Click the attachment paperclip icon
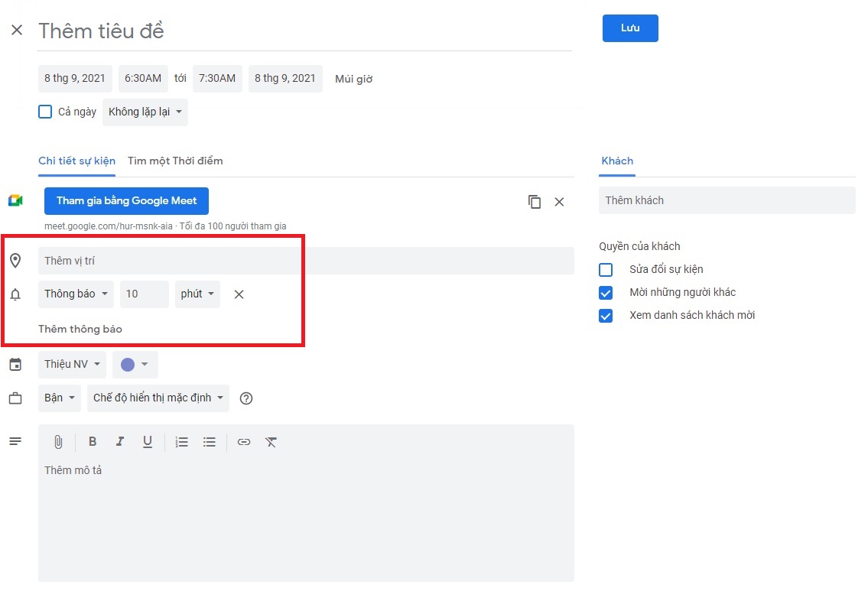The width and height of the screenshot is (868, 614). (58, 442)
